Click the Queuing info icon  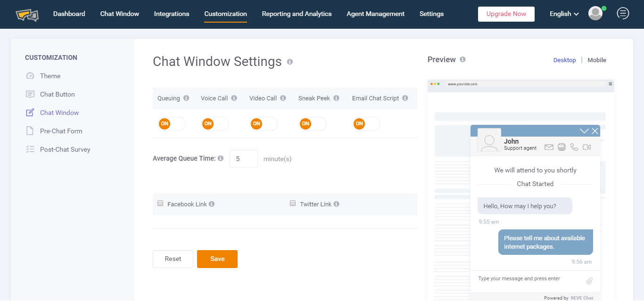[x=186, y=98]
